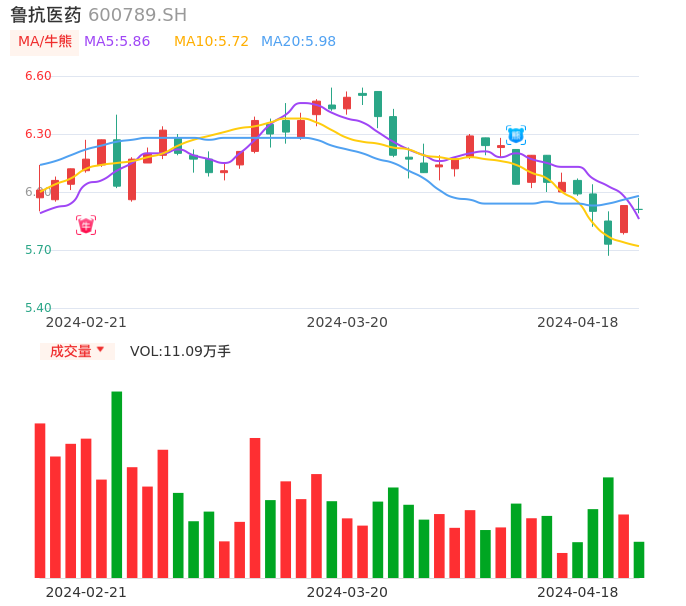Toggle the yellow MA10:5.72 line label
This screenshot has height=606, width=686.
pyautogui.click(x=211, y=42)
